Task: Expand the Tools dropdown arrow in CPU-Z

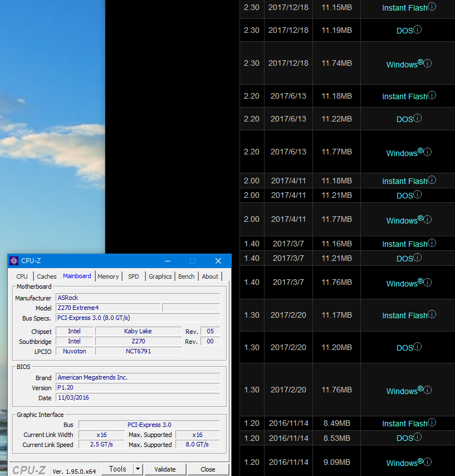Action: coord(138,469)
